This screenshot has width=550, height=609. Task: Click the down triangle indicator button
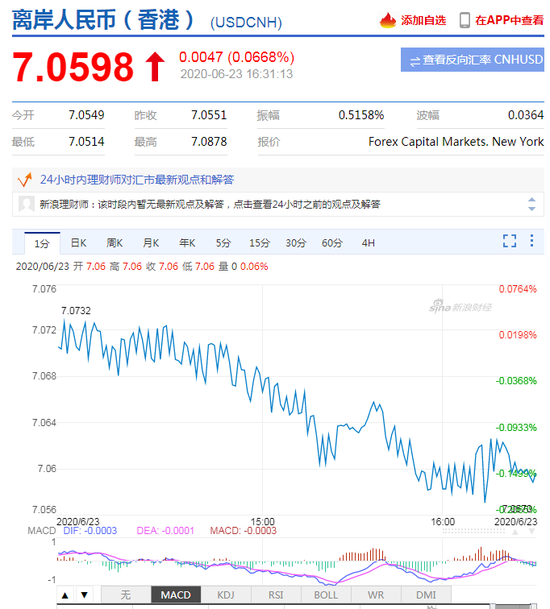tap(84, 595)
